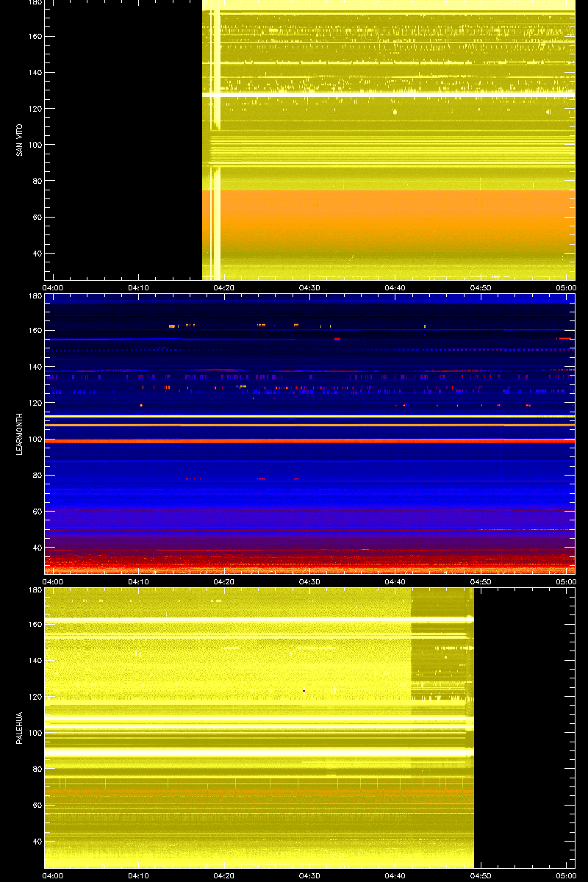Click 05:00 time label below Learmonth spectrogram
588x882 pixels.
tap(566, 581)
